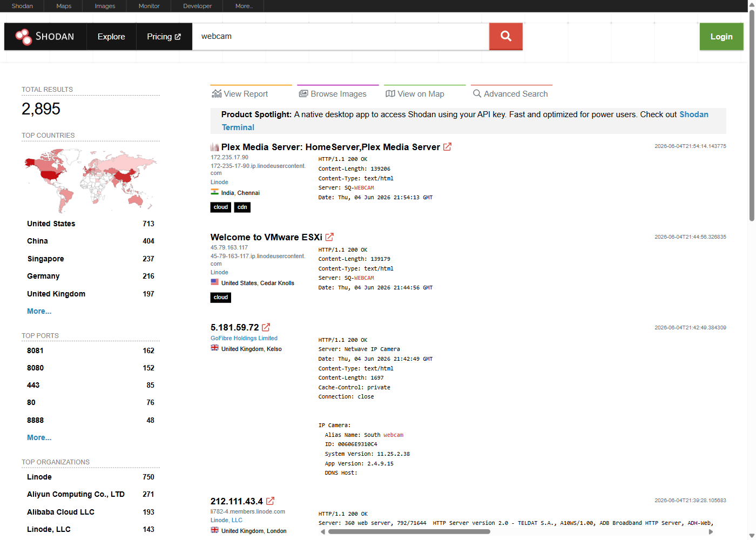Click the Linode, LLC organization link under 212.111.43.4
The height and width of the screenshot is (540, 756).
pos(226,520)
